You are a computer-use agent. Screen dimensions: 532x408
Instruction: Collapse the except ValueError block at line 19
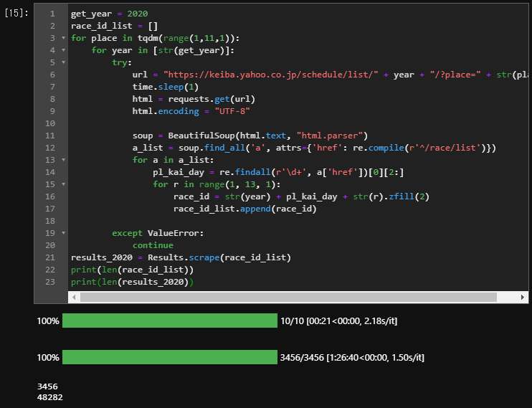(63, 233)
